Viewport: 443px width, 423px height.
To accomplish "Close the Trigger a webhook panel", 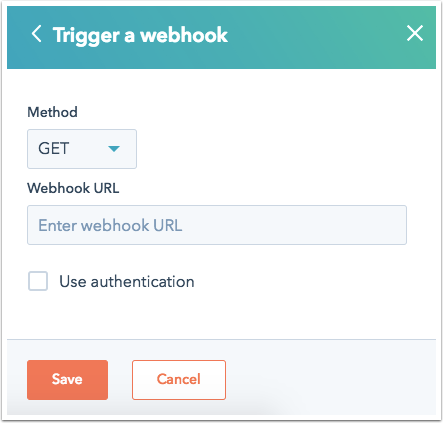I will 415,33.
